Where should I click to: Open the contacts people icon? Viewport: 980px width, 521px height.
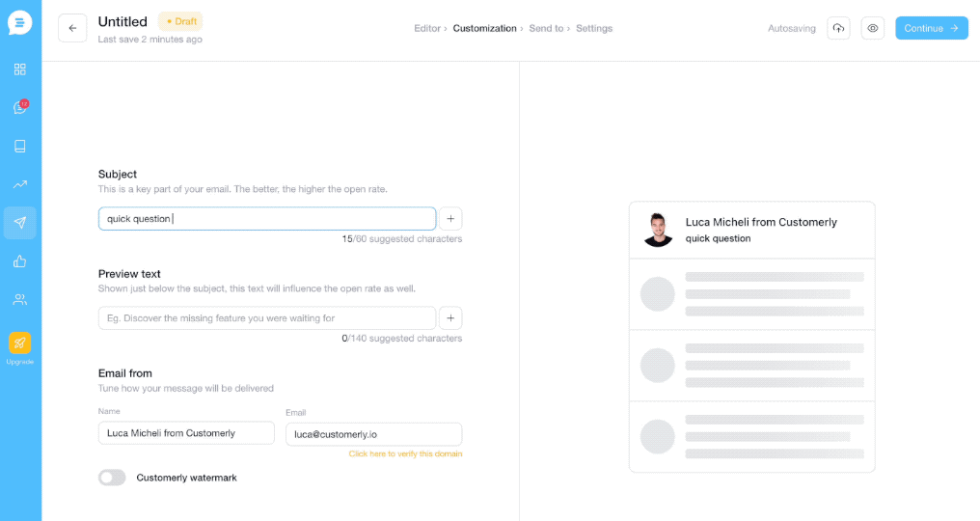20,300
